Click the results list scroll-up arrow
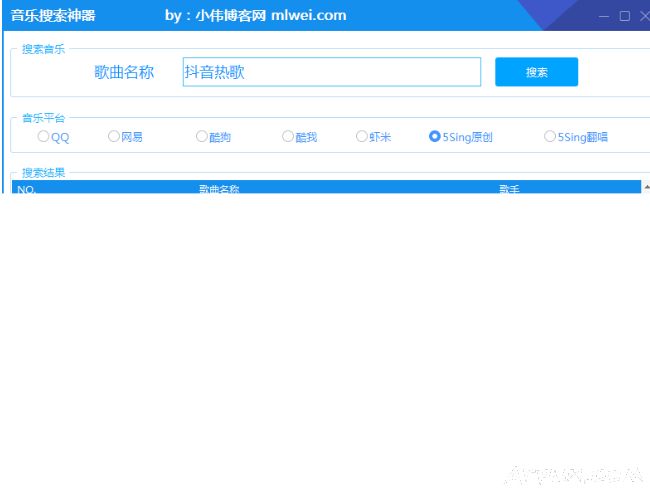The image size is (650, 493). tap(646, 188)
